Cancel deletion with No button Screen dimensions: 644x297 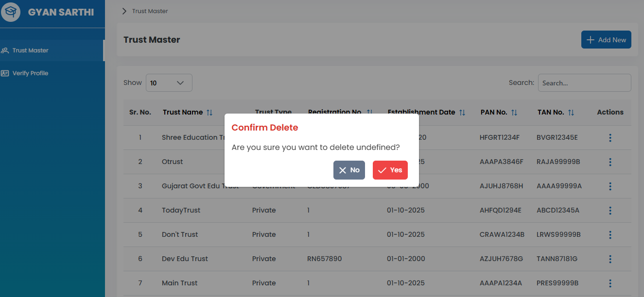[x=349, y=170]
